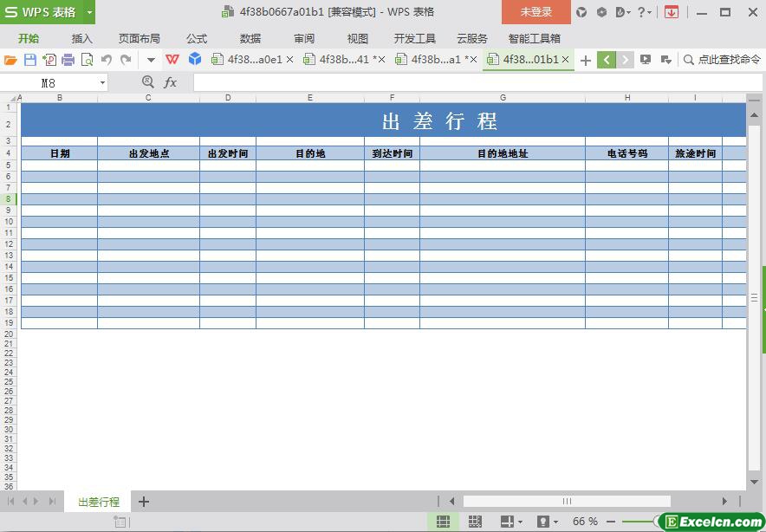Select the 目的地地址 header cell

click(503, 153)
